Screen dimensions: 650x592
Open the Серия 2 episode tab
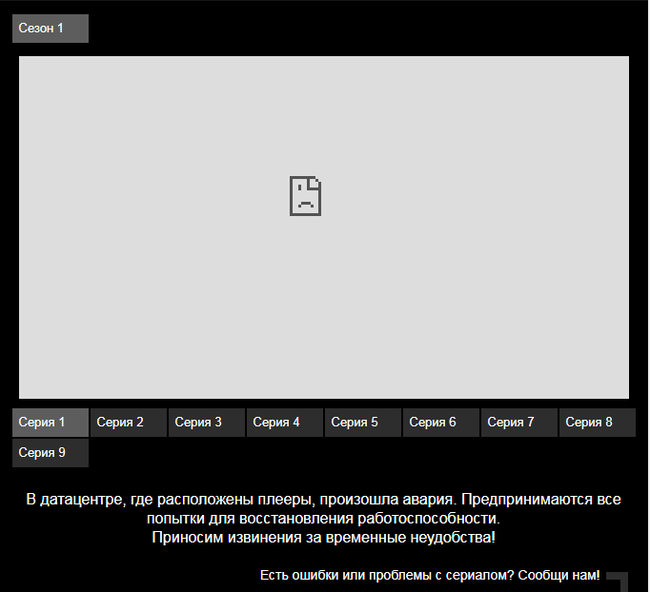point(128,422)
